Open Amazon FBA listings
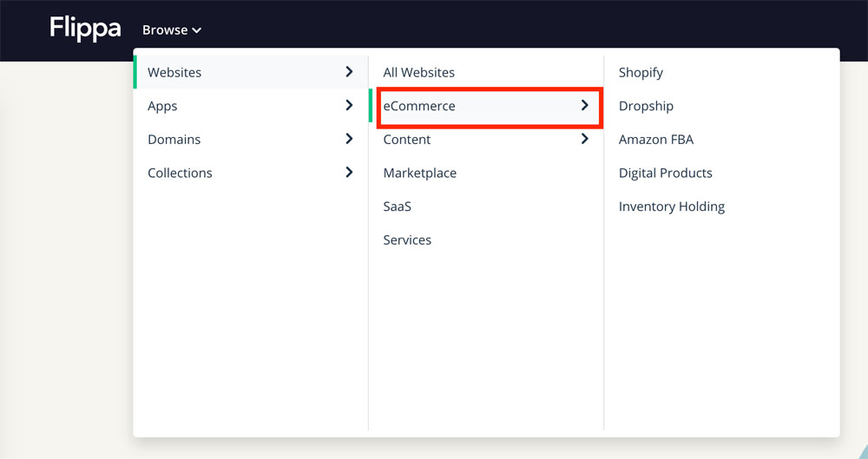 point(656,139)
